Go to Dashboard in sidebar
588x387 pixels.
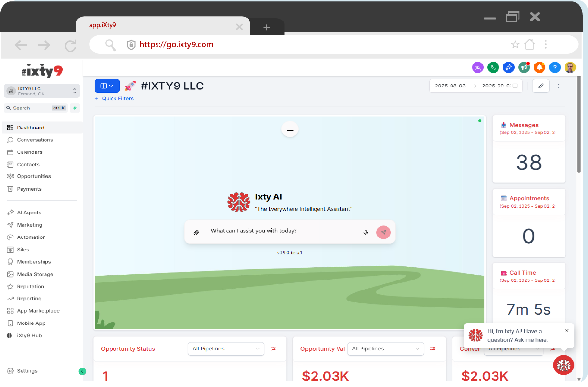pyautogui.click(x=43, y=128)
